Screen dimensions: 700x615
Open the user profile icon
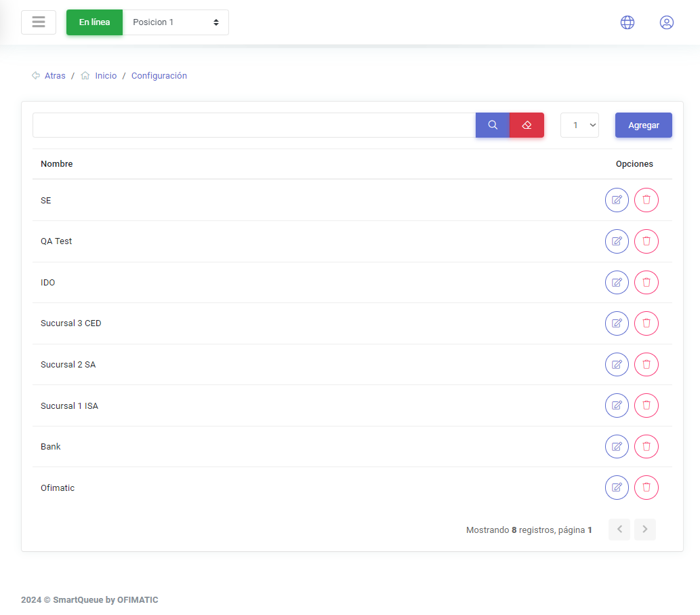(x=667, y=22)
